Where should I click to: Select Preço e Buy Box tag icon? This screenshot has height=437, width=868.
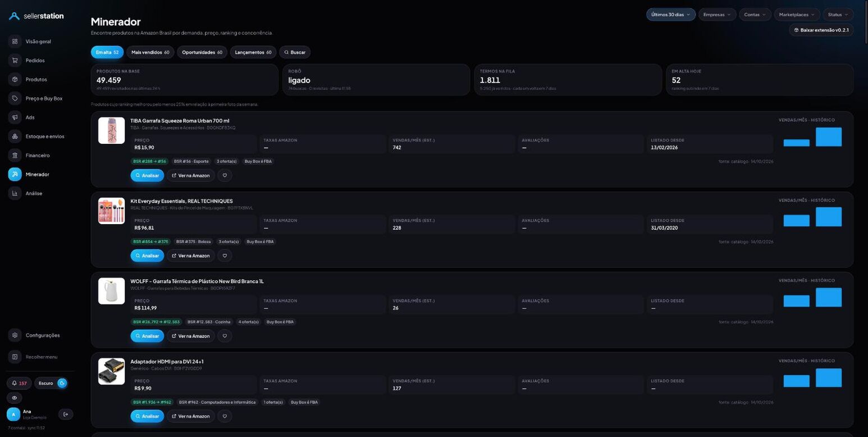(x=15, y=98)
